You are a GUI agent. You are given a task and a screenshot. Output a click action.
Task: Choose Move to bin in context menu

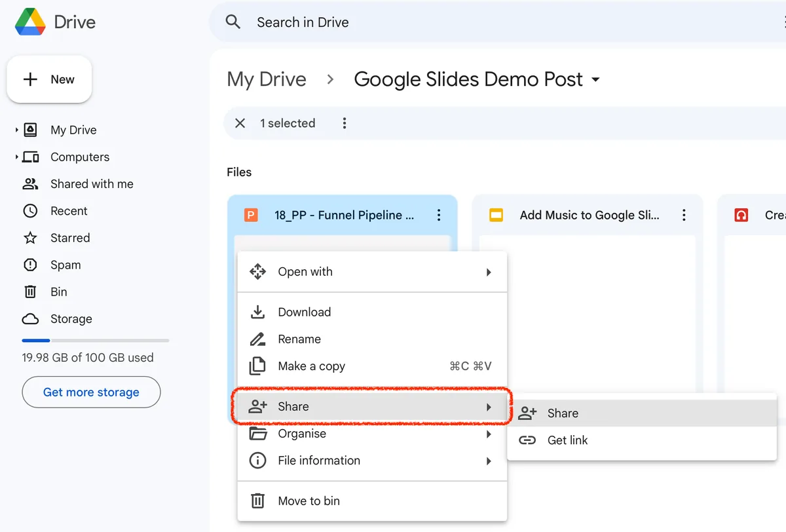pyautogui.click(x=372, y=501)
